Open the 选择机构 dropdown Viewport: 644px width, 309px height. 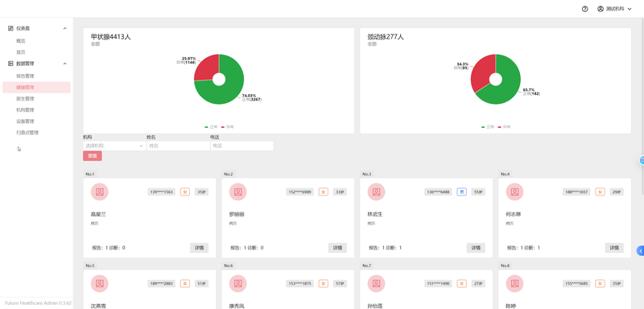click(x=114, y=146)
